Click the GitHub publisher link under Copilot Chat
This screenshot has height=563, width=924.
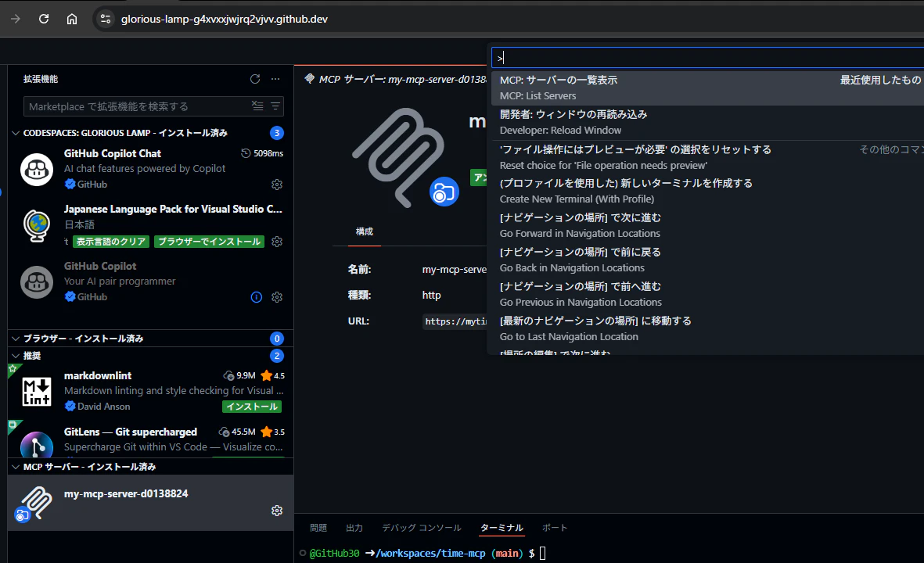point(92,185)
